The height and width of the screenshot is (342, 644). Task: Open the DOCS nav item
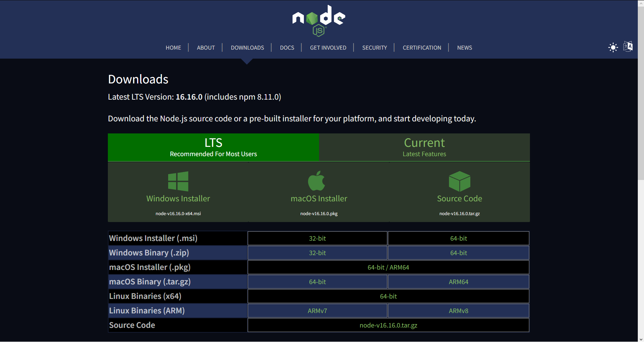coord(287,48)
